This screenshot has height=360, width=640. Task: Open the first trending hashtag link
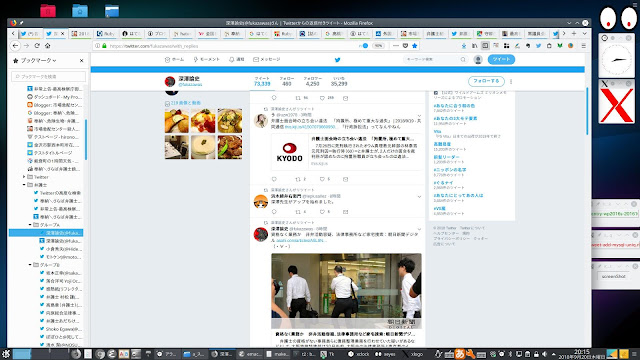454,106
